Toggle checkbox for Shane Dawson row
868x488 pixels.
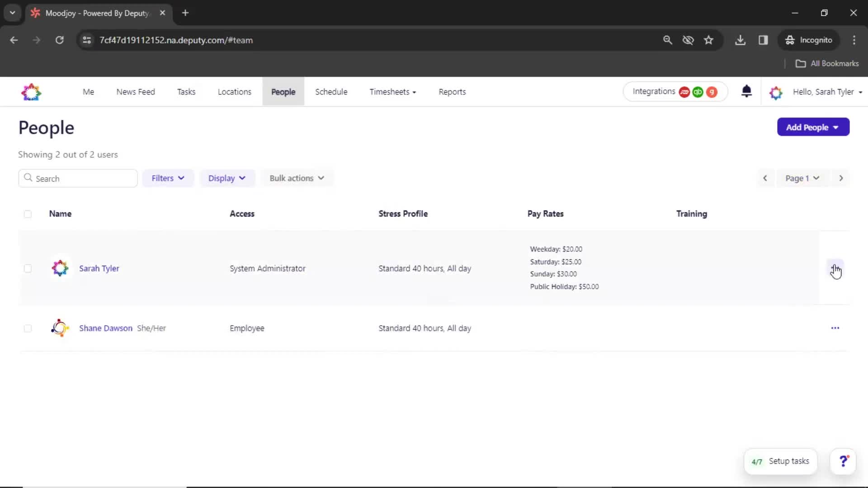click(x=28, y=328)
